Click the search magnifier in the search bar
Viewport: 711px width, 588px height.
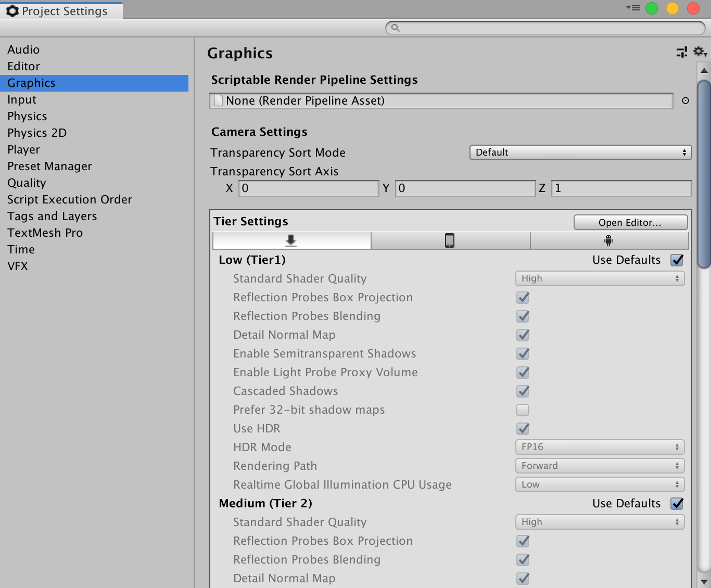click(395, 28)
